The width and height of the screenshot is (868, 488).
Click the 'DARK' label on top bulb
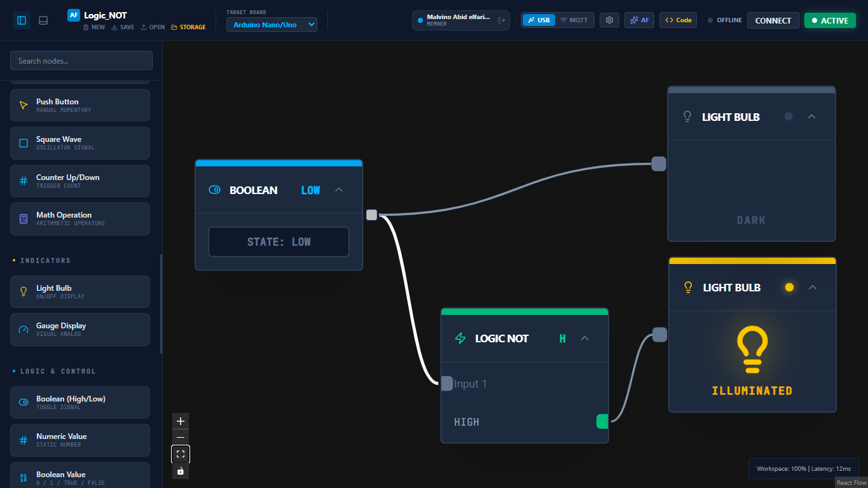[751, 220]
